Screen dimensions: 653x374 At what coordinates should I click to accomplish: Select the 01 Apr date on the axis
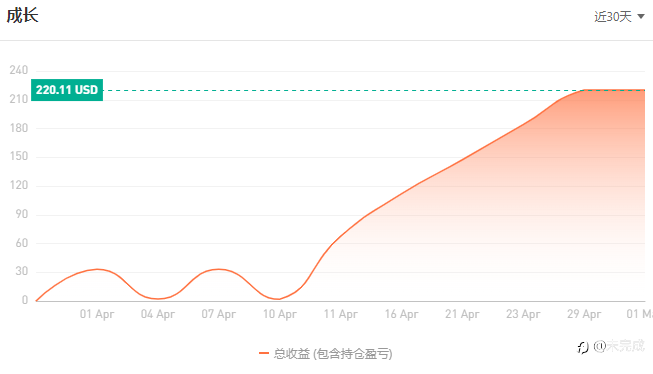(x=97, y=314)
